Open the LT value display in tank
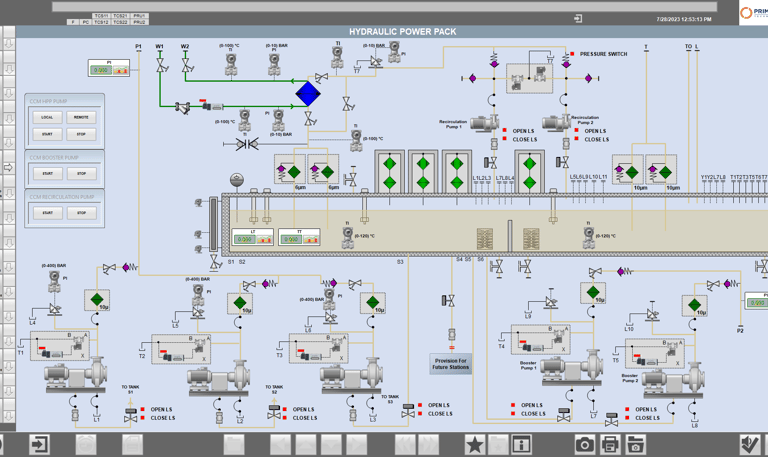 coord(253,237)
